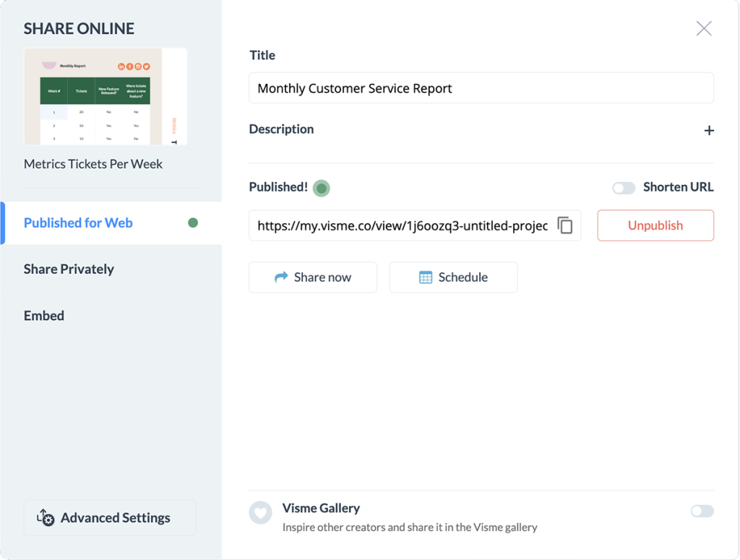740x560 pixels.
Task: Click the Title input field
Action: click(x=481, y=87)
